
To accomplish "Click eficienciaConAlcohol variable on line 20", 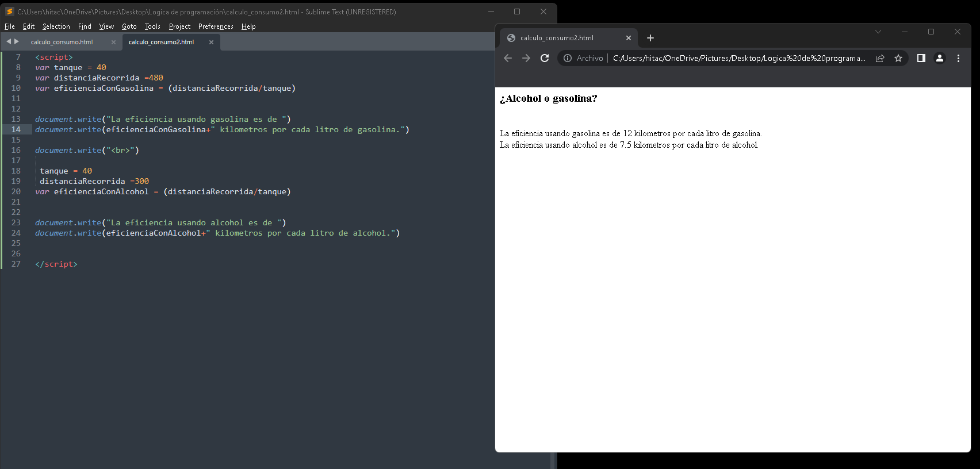I will [101, 191].
